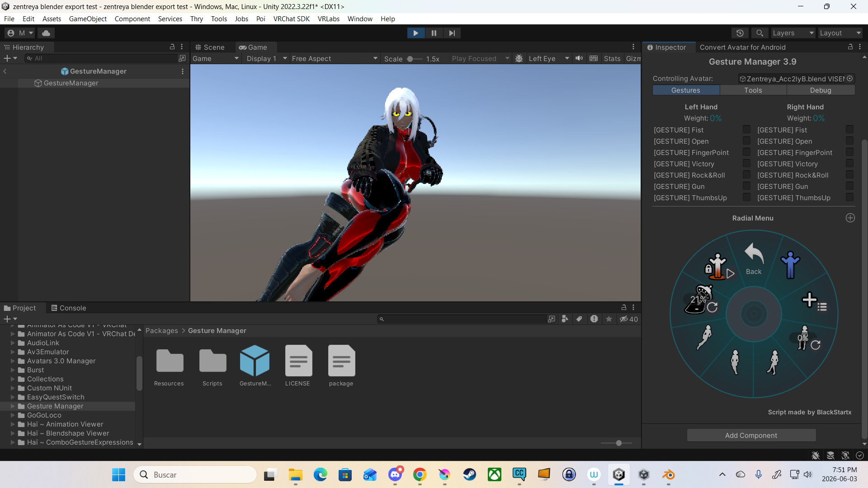Image resolution: width=868 pixels, height=488 pixels.
Task: Click the Play button to toggle play mode
Action: click(x=416, y=33)
